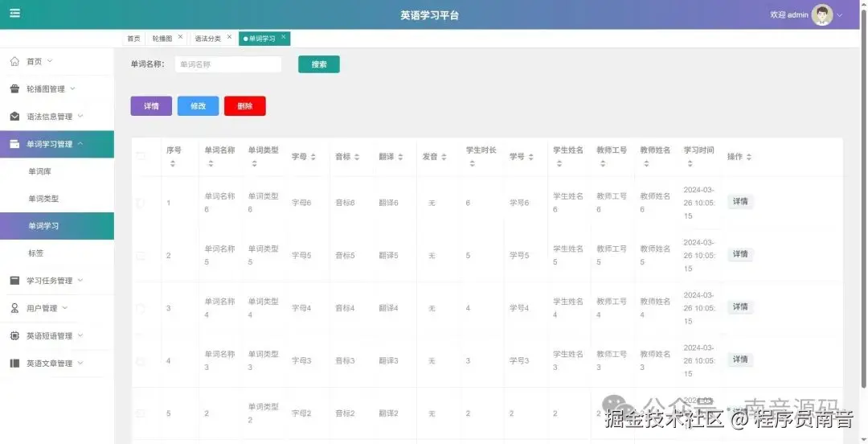The width and height of the screenshot is (868, 444).
Task: Switch to the 轮播图 tab
Action: point(162,39)
